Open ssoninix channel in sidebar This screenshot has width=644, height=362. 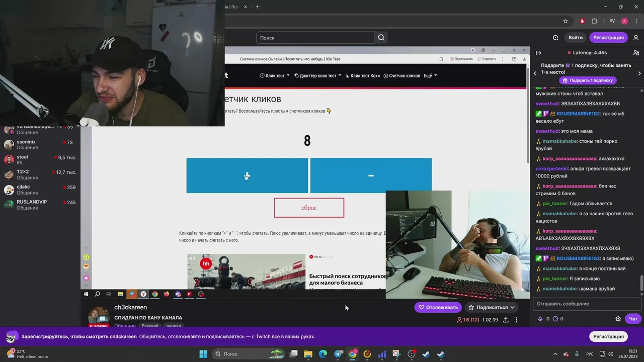click(x=40, y=145)
